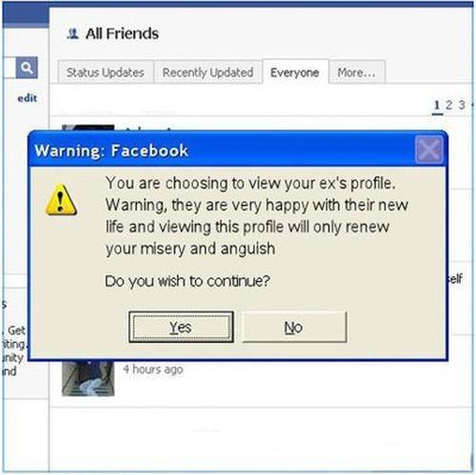Go to friends page 2

(x=448, y=105)
